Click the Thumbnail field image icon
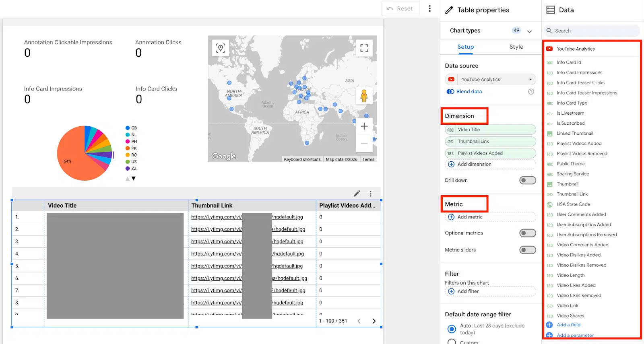644x344 pixels. point(549,184)
